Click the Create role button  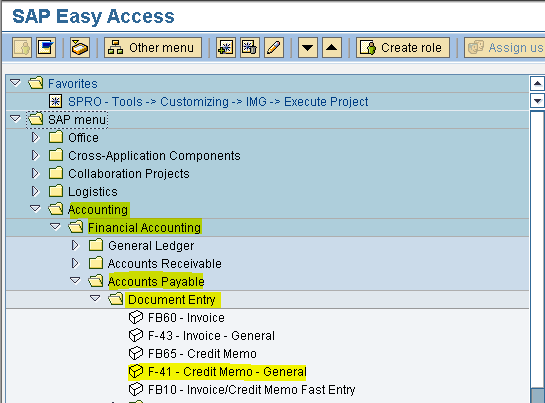pos(403,47)
